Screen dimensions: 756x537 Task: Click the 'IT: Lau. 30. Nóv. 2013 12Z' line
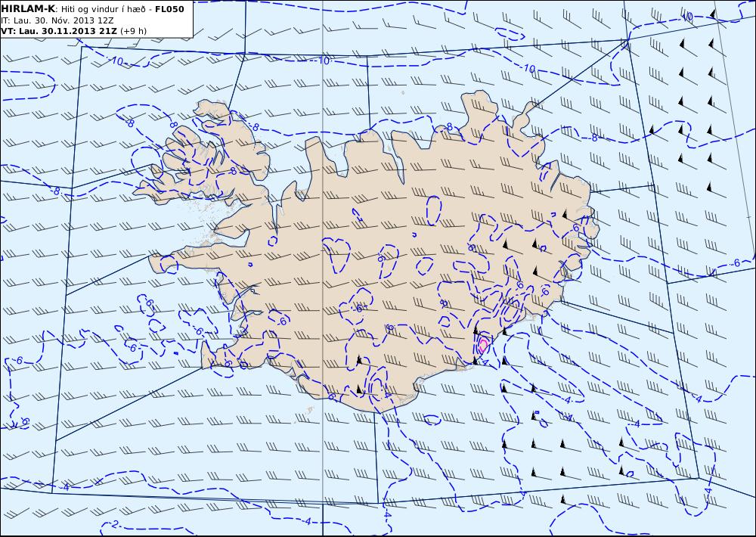[58, 20]
